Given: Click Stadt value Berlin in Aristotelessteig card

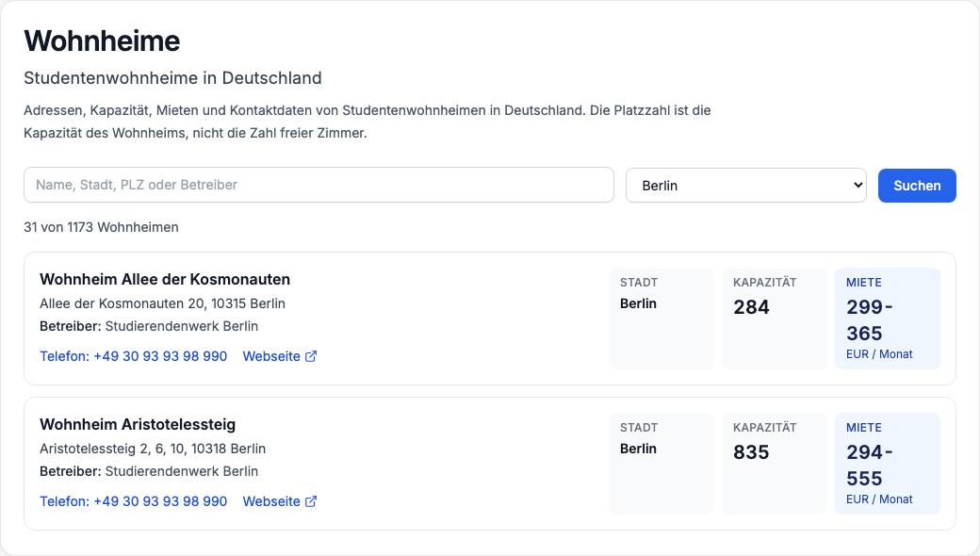Looking at the screenshot, I should click(x=638, y=449).
